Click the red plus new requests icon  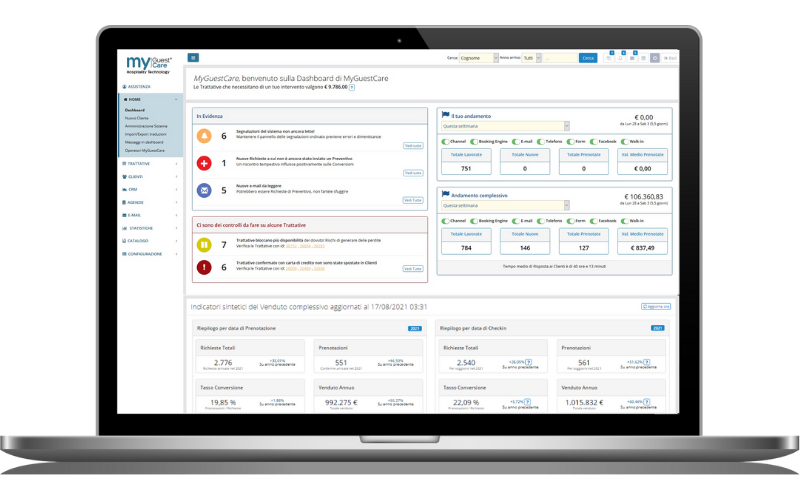(x=204, y=163)
